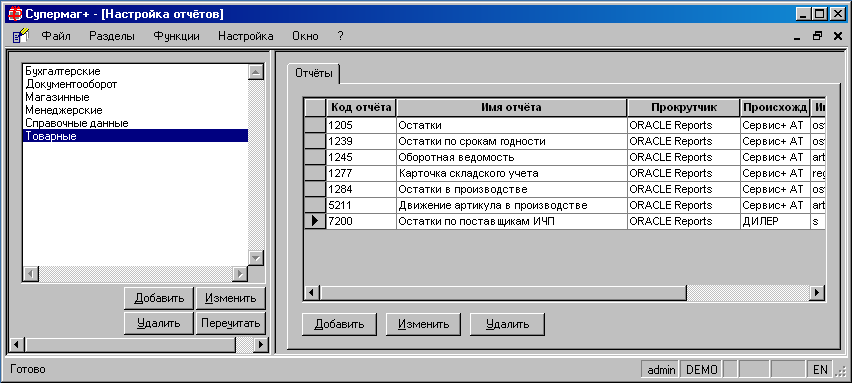Open the Функции menu
The width and height of the screenshot is (852, 383).
[x=176, y=36]
